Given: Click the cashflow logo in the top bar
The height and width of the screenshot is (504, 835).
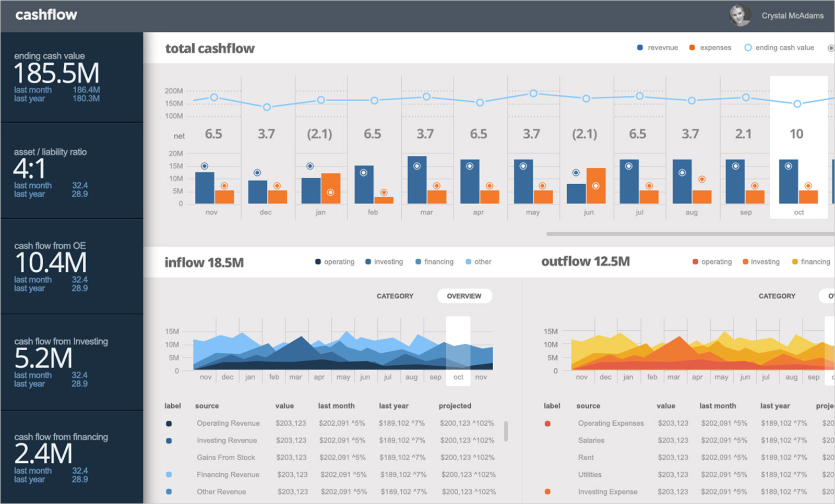Looking at the screenshot, I should (x=46, y=16).
